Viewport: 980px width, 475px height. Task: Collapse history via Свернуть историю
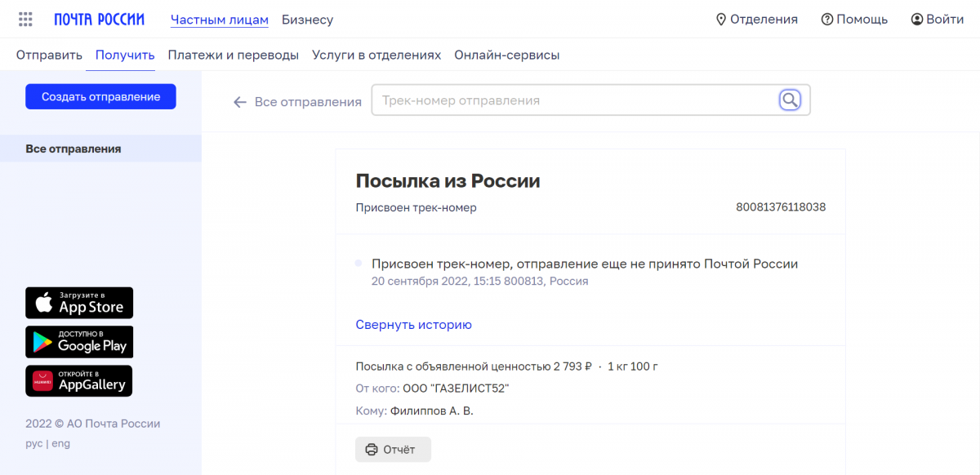[x=413, y=325]
